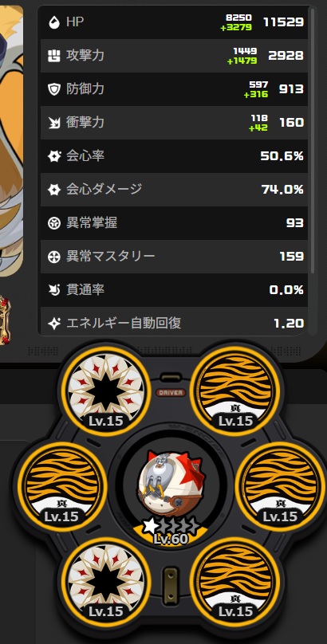Click the 攻撃力 fist icon

click(x=53, y=56)
